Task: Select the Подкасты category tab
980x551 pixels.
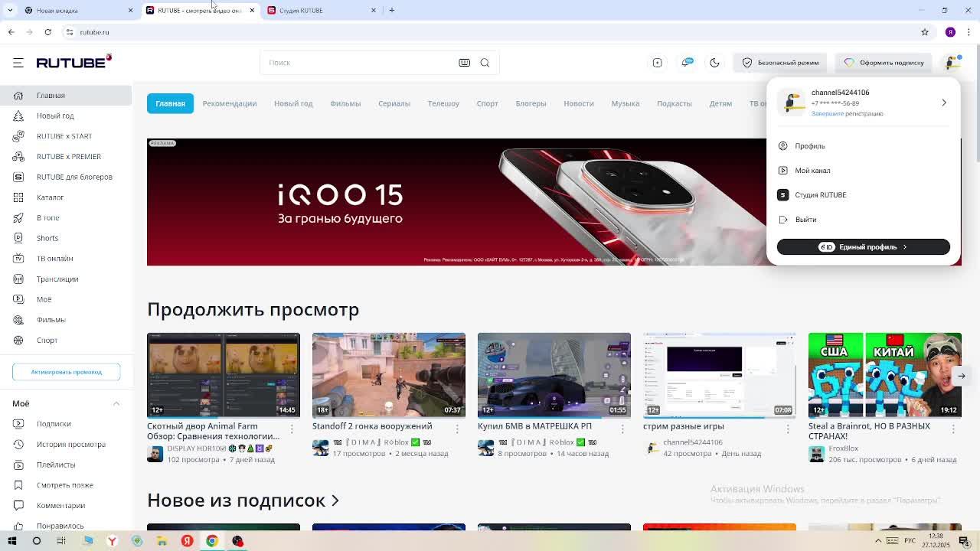Action: 675,103
